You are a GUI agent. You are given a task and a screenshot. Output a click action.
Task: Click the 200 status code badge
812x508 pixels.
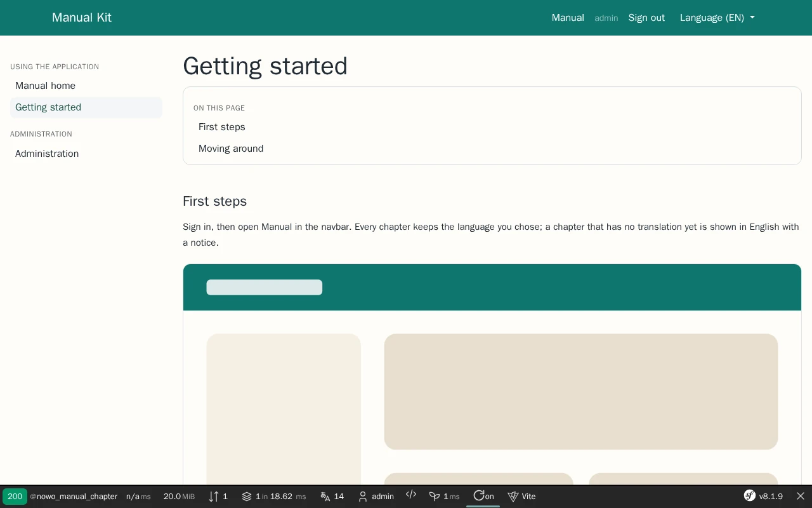click(x=15, y=497)
